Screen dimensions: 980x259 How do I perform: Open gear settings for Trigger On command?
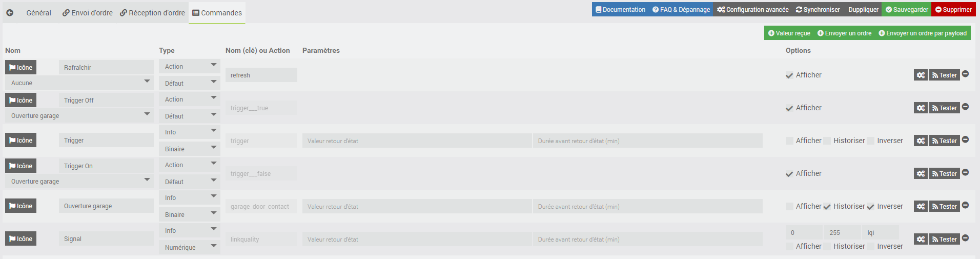click(x=921, y=173)
